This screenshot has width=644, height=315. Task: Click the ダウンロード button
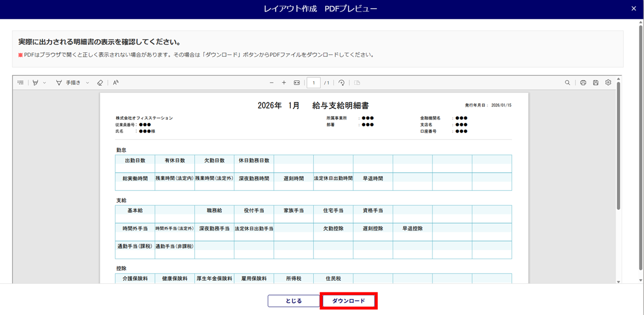349,301
